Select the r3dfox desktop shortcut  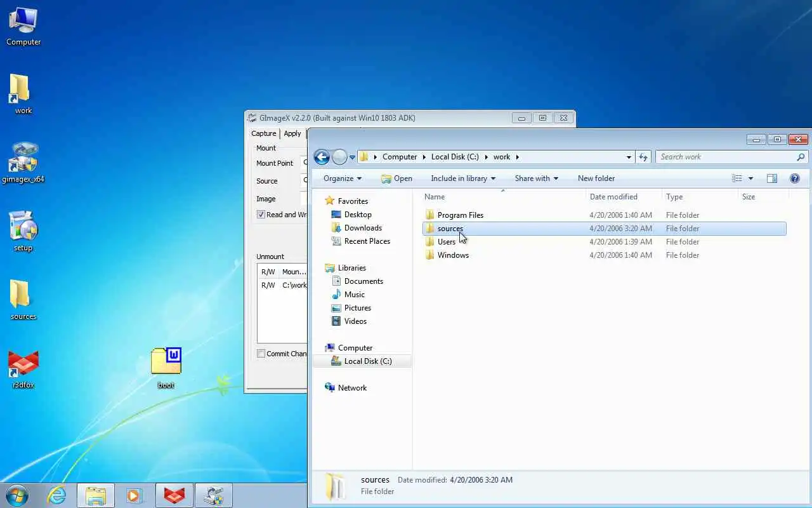[x=23, y=368]
